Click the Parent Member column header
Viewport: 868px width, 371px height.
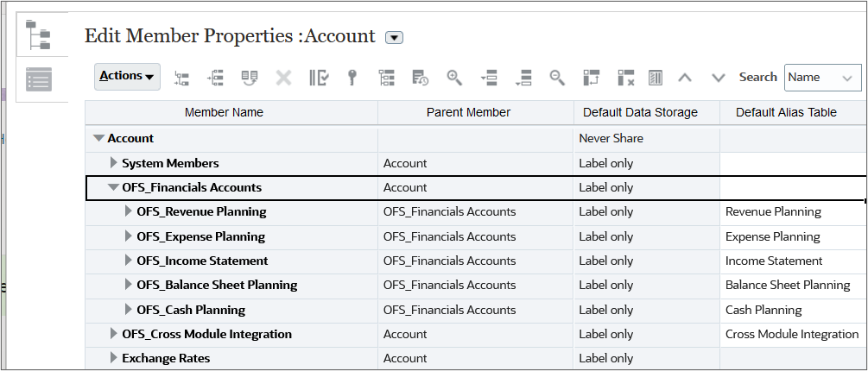pyautogui.click(x=476, y=113)
